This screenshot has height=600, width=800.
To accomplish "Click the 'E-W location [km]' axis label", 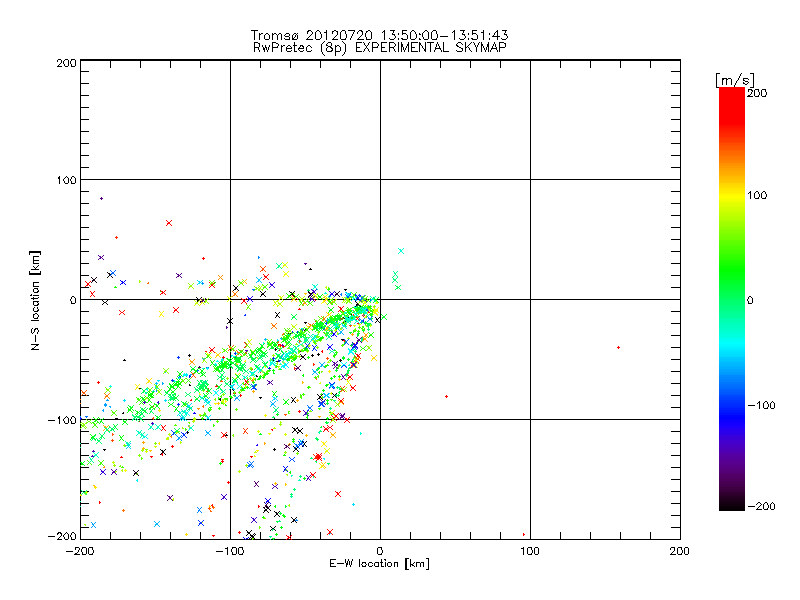I will click(379, 564).
